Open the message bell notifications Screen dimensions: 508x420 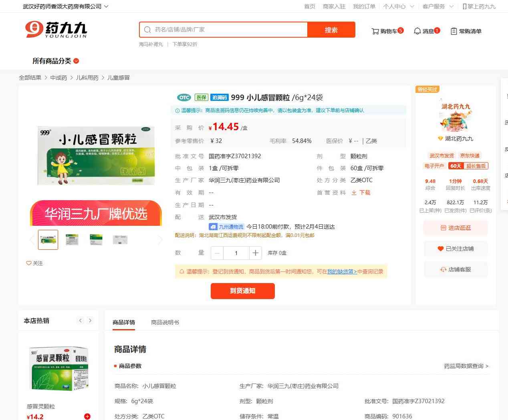(x=417, y=31)
